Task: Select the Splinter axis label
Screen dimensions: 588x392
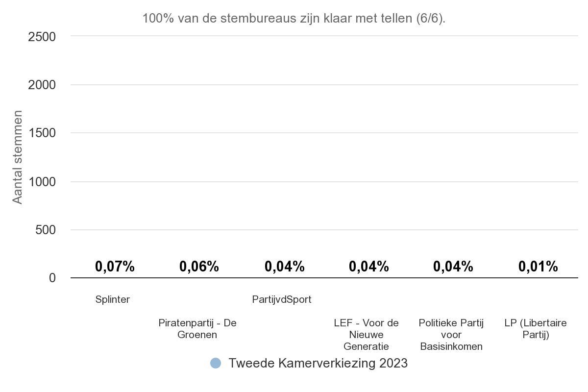Action: tap(113, 299)
